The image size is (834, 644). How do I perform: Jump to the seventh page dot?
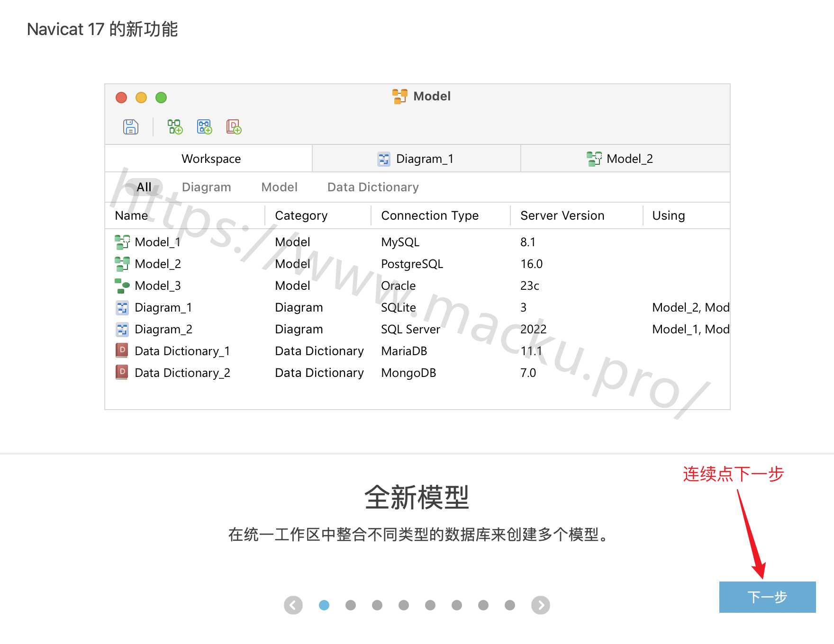[483, 605]
